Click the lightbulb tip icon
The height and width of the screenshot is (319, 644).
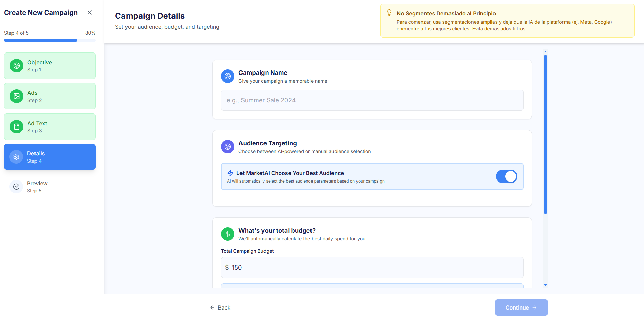389,13
